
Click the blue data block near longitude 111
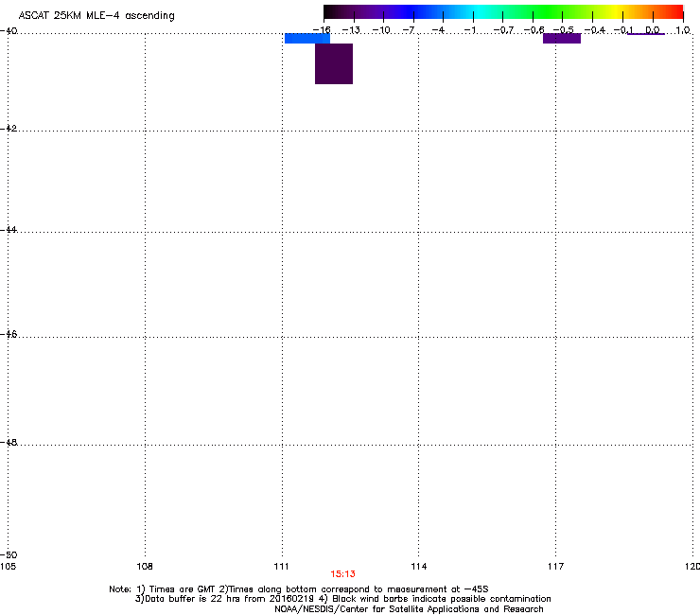(307, 39)
